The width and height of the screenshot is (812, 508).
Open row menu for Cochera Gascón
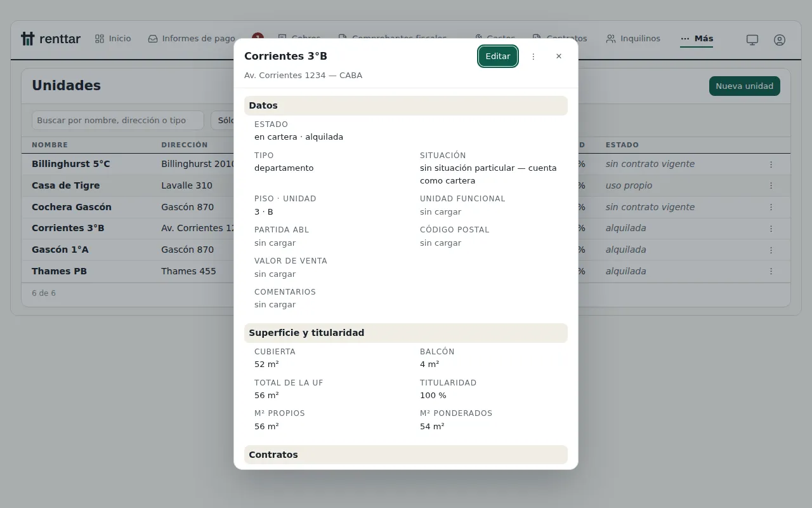[x=771, y=207]
